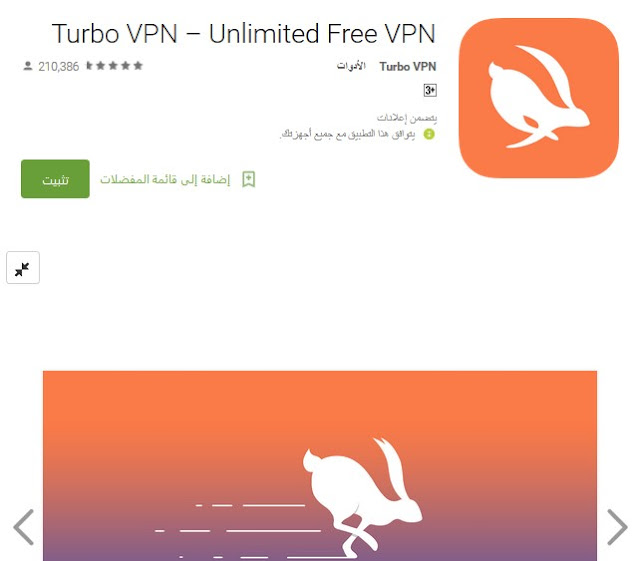Image resolution: width=640 pixels, height=561 pixels.
Task: Go to the previous screenshot with the left chevron
Action: click(24, 527)
